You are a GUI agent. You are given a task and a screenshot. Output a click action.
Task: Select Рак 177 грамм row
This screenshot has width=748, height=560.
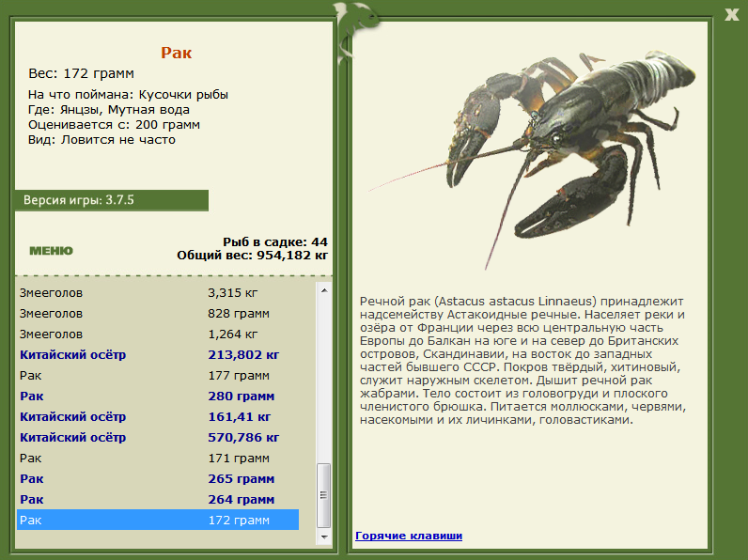[x=158, y=376]
